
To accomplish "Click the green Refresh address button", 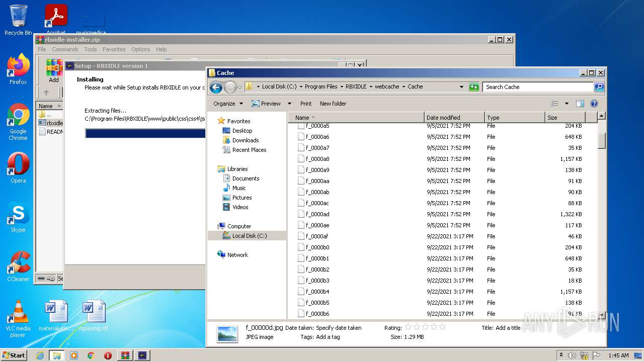I will click(473, 87).
